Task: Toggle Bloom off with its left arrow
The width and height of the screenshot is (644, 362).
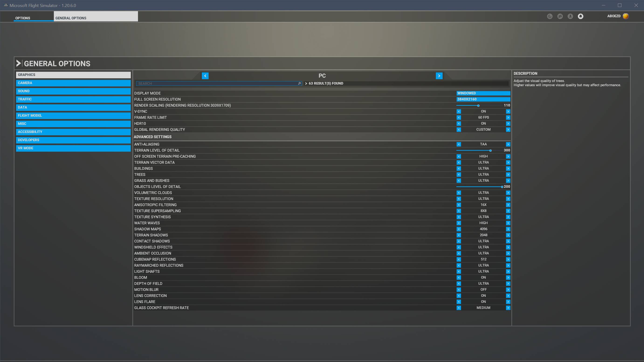Action: coord(459,278)
